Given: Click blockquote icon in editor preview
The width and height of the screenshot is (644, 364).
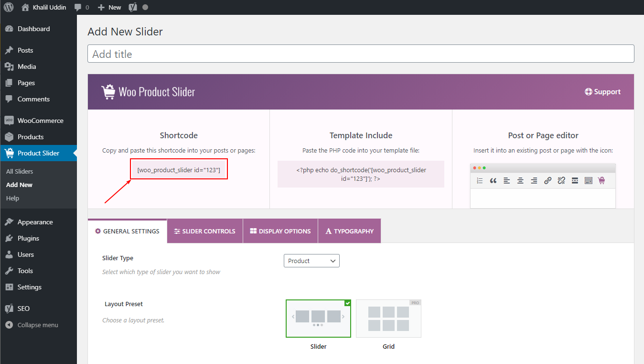Looking at the screenshot, I should 493,180.
